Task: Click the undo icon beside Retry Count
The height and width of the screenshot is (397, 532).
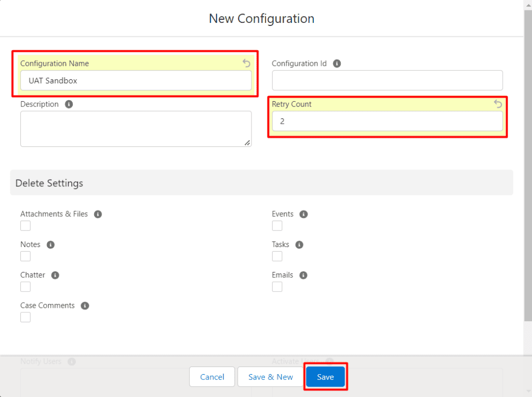Action: point(498,104)
